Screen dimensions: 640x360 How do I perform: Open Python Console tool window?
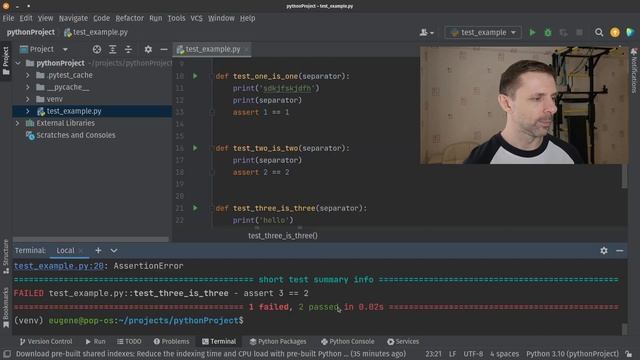coord(347,342)
